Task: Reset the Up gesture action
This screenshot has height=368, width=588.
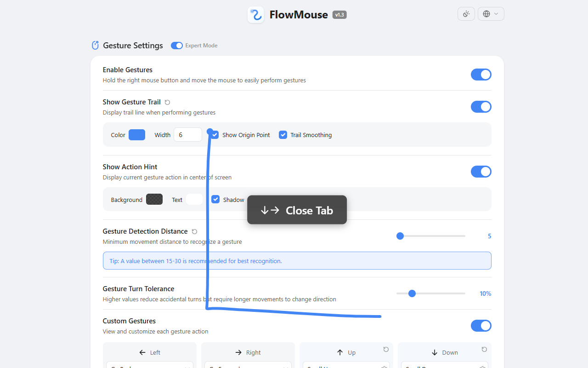Action: [x=386, y=350]
